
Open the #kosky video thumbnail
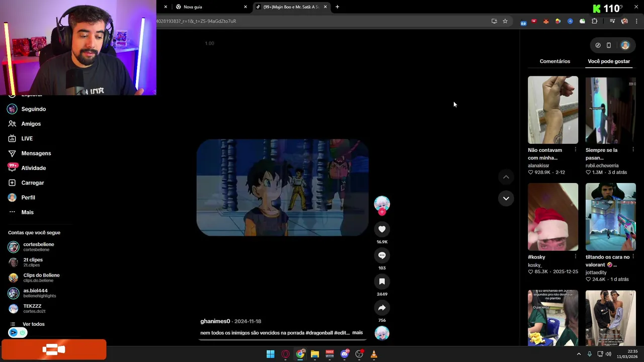(553, 217)
